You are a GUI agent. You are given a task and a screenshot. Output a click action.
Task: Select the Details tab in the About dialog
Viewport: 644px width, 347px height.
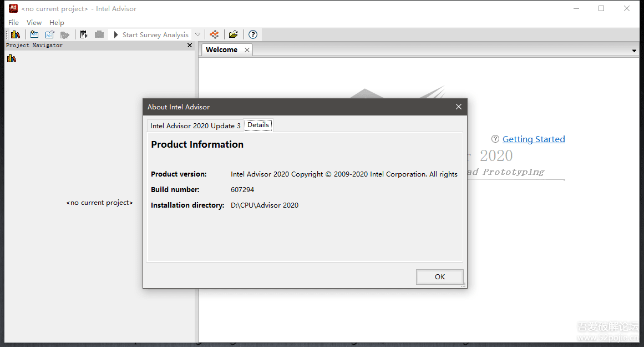pyautogui.click(x=258, y=125)
